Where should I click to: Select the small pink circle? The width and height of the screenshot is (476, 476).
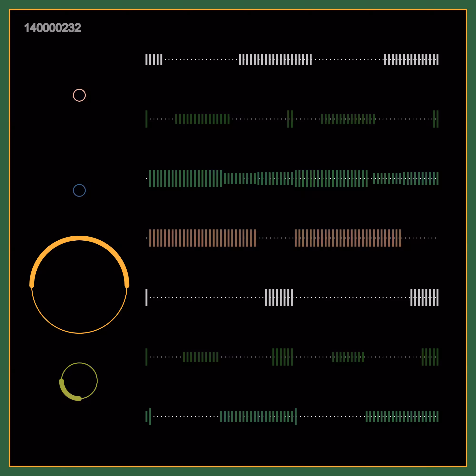pos(79,95)
